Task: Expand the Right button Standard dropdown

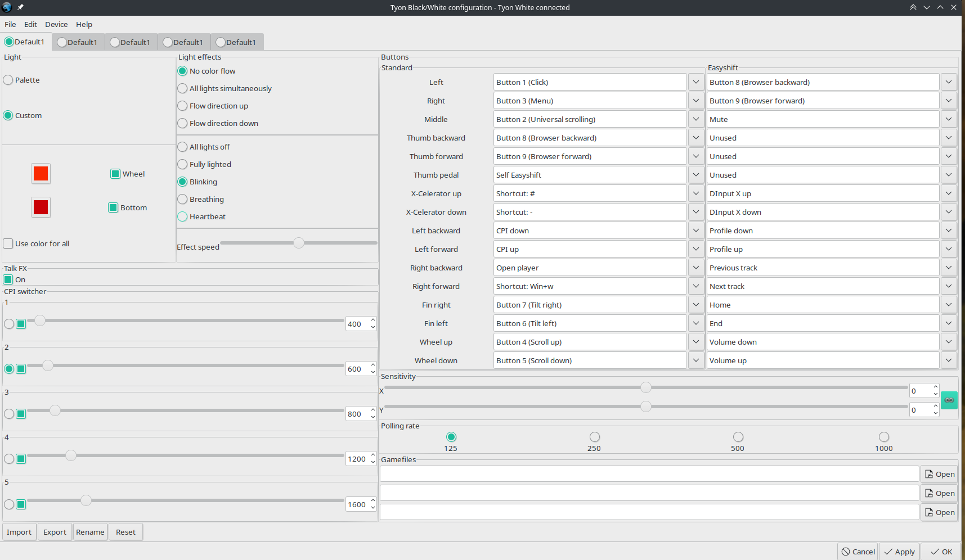Action: (696, 101)
